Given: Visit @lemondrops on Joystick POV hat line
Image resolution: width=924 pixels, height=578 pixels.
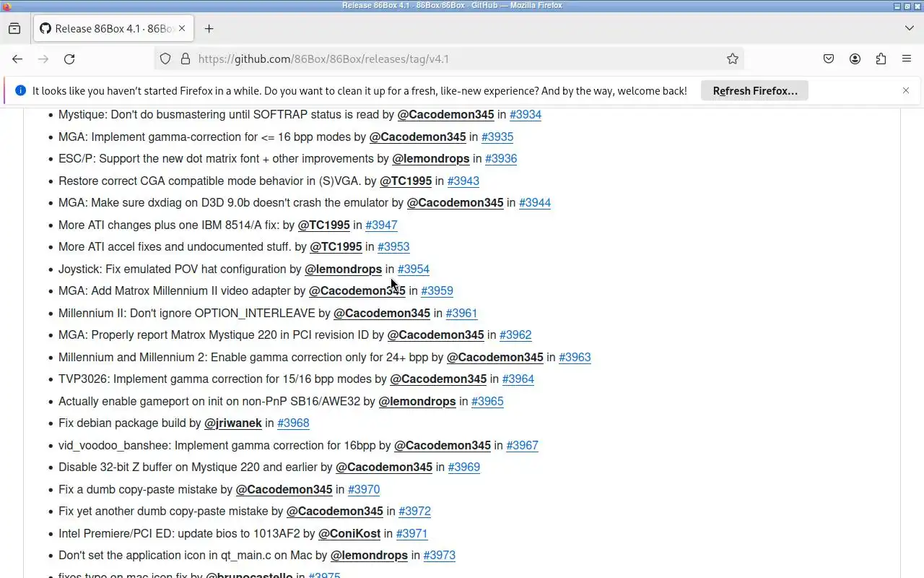Looking at the screenshot, I should pyautogui.click(x=343, y=269).
